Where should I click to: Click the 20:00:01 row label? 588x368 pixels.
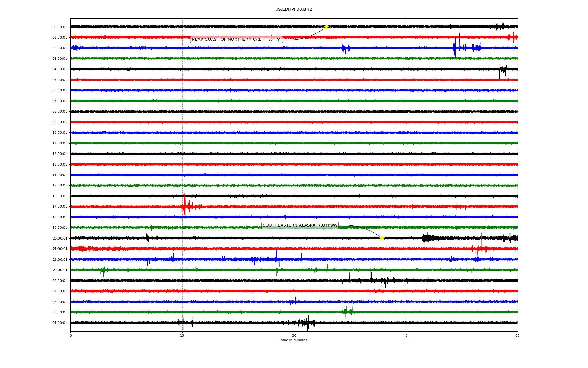[60, 238]
